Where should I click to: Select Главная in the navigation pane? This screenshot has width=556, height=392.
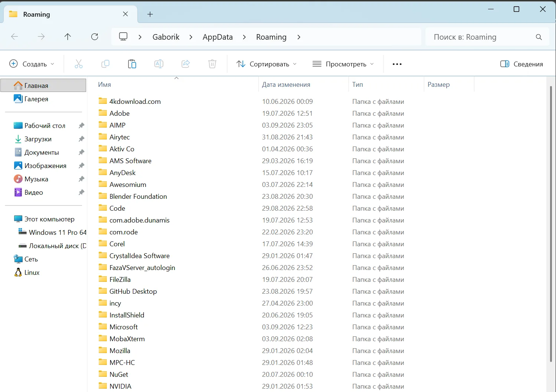coord(43,86)
